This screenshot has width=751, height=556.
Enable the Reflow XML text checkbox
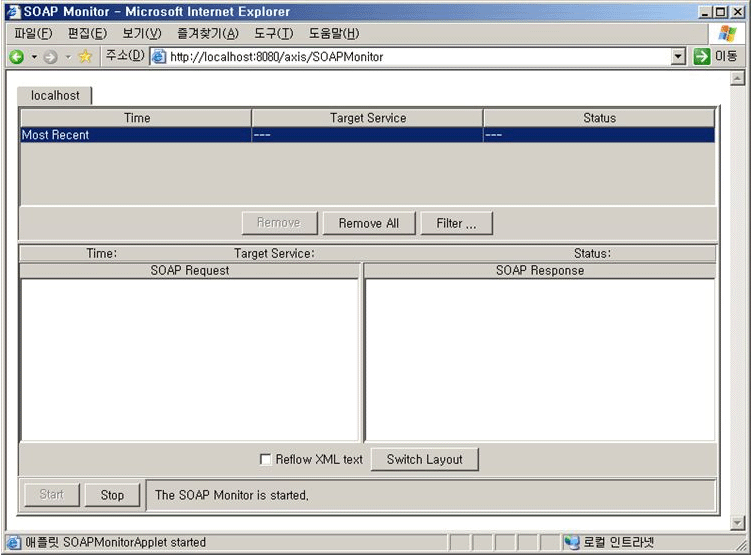click(265, 459)
